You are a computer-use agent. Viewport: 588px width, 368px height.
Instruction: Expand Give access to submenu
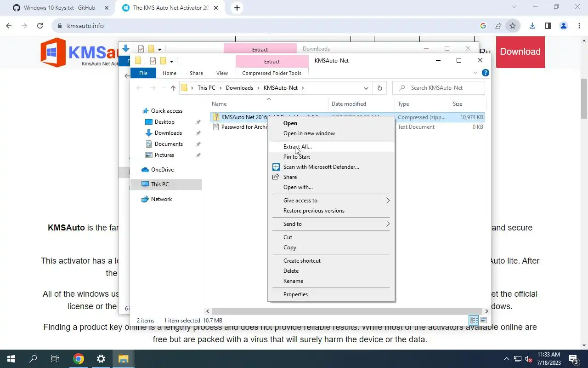tap(331, 200)
